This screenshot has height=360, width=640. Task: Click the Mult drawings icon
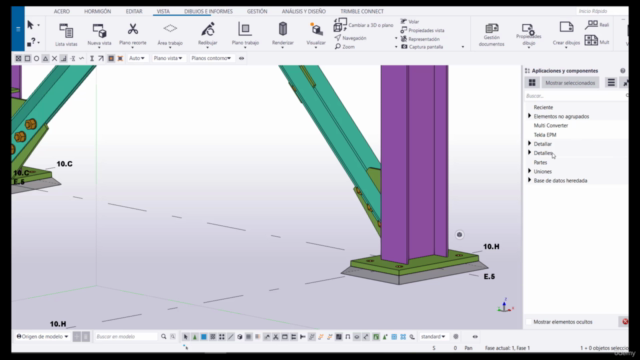click(591, 40)
